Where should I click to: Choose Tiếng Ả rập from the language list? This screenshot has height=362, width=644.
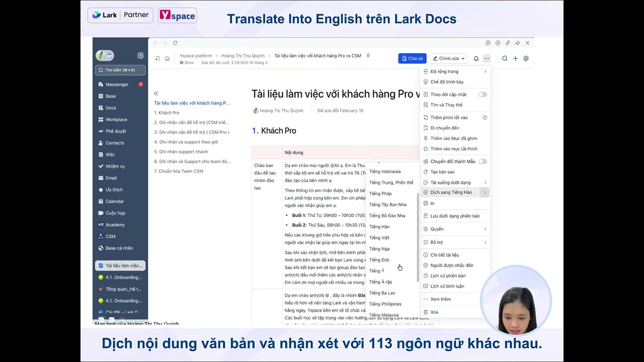click(381, 282)
